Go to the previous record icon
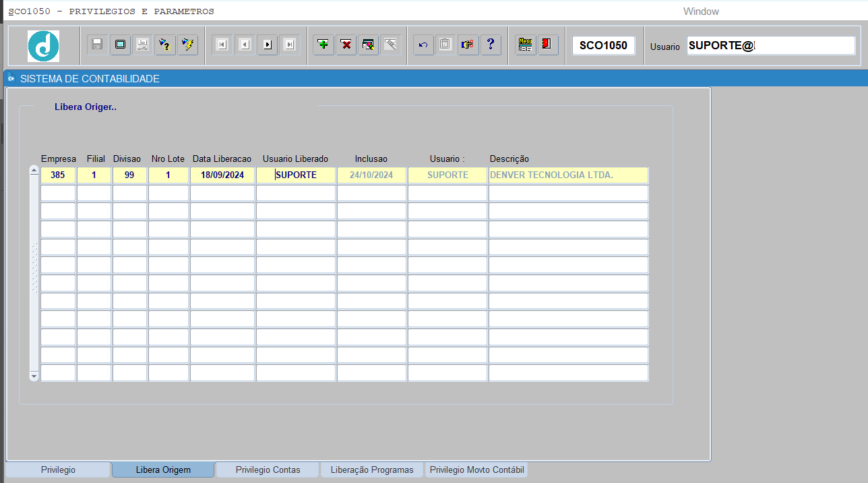The height and width of the screenshot is (483, 868). pyautogui.click(x=245, y=45)
